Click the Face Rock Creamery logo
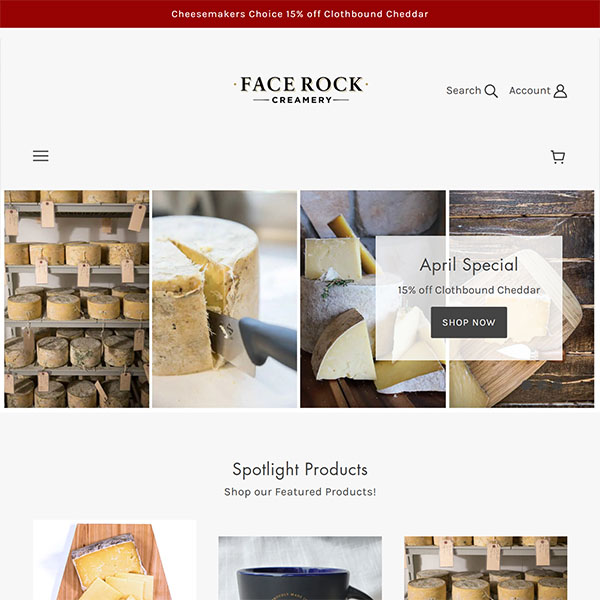600x600 pixels. [x=301, y=90]
